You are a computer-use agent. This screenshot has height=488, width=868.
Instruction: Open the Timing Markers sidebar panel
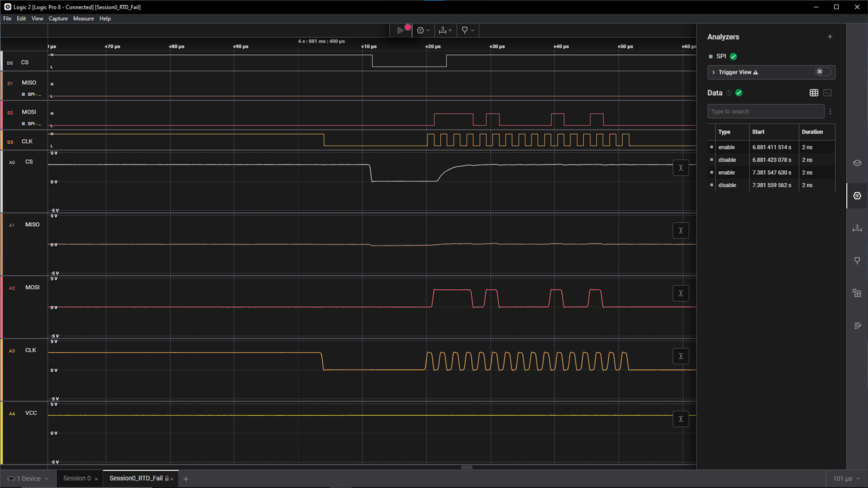857,261
